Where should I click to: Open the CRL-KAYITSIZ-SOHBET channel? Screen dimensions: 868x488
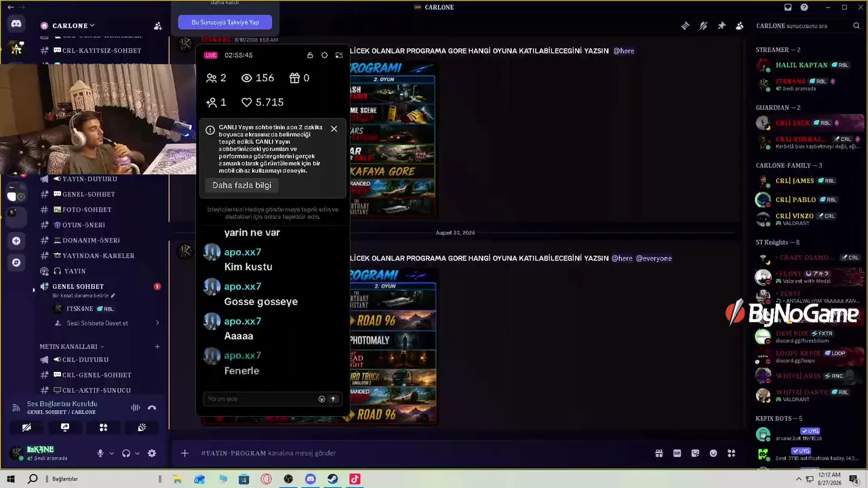pyautogui.click(x=102, y=51)
